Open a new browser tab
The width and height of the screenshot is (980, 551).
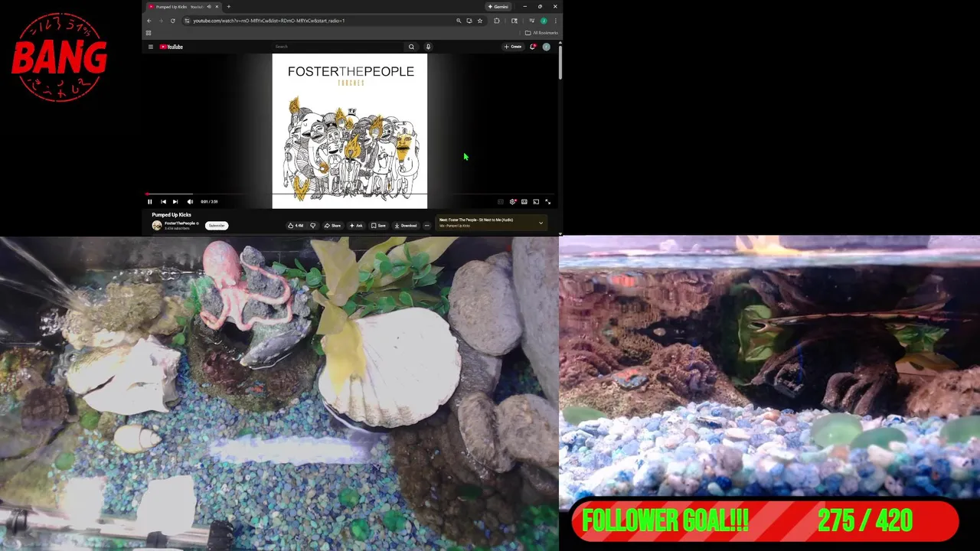coord(228,6)
